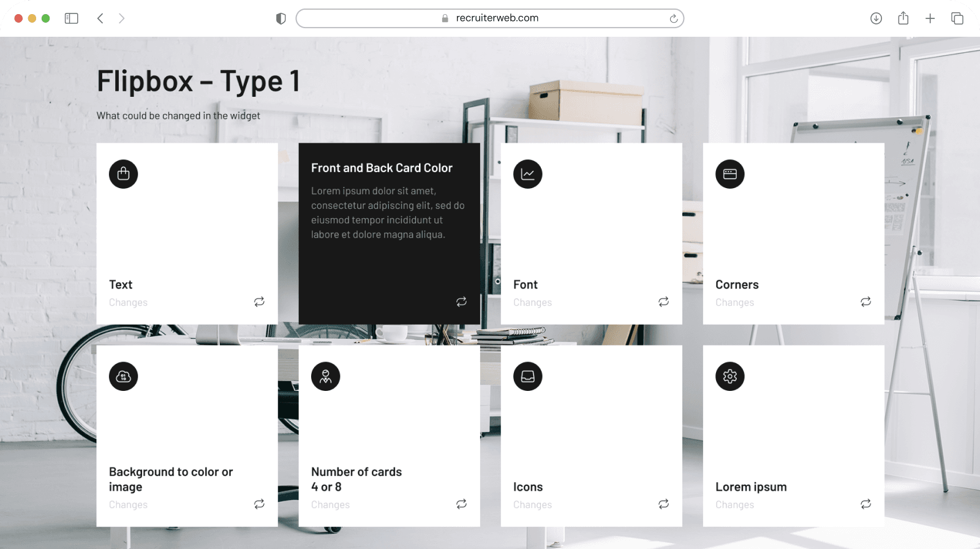980x549 pixels.
Task: Click the user icon on Number of cards
Action: 325,376
